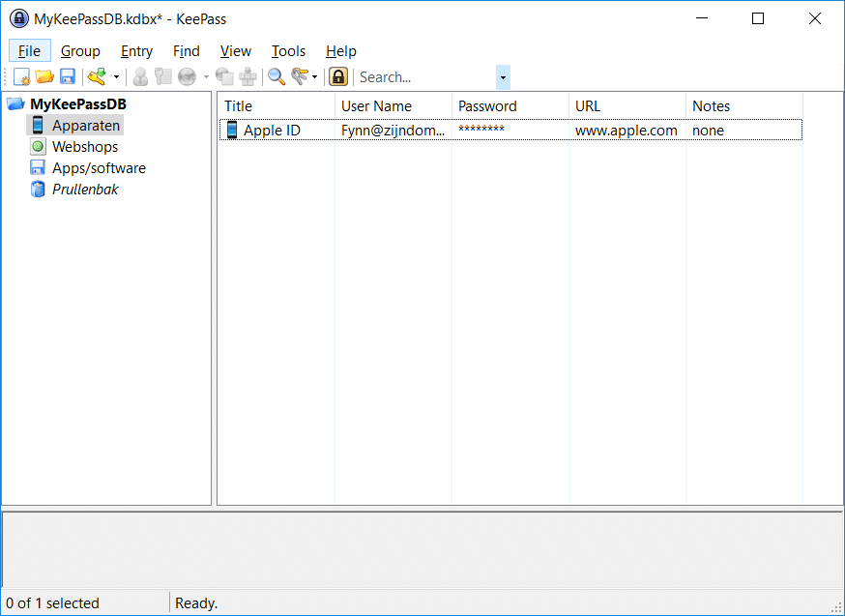Sort entries by User Name column header
This screenshot has width=845, height=616.
(x=393, y=106)
